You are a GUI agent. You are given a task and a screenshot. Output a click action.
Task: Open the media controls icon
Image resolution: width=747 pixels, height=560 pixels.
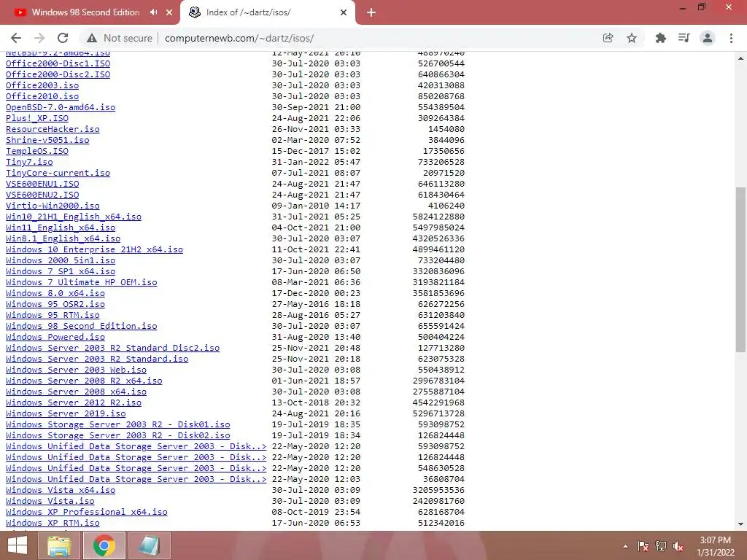684,38
